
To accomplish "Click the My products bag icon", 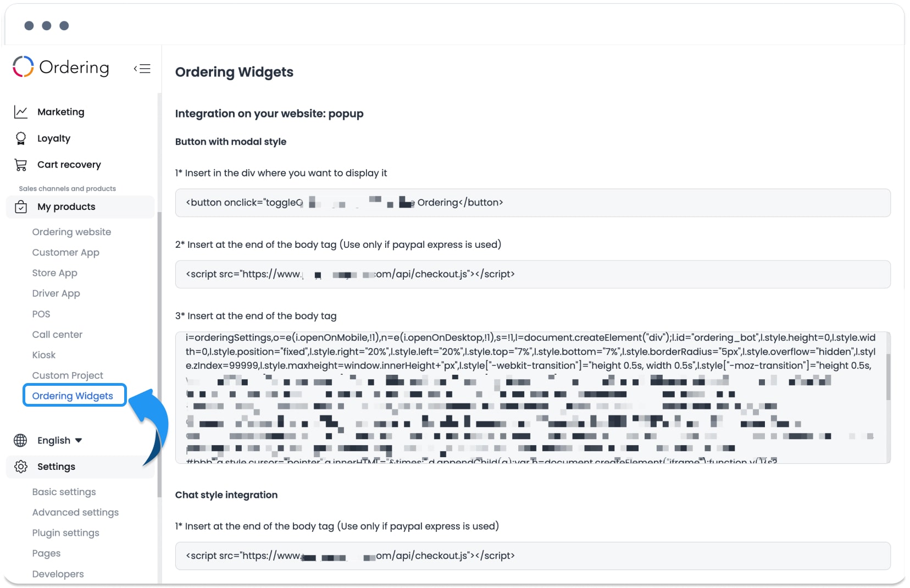I will tap(21, 207).
